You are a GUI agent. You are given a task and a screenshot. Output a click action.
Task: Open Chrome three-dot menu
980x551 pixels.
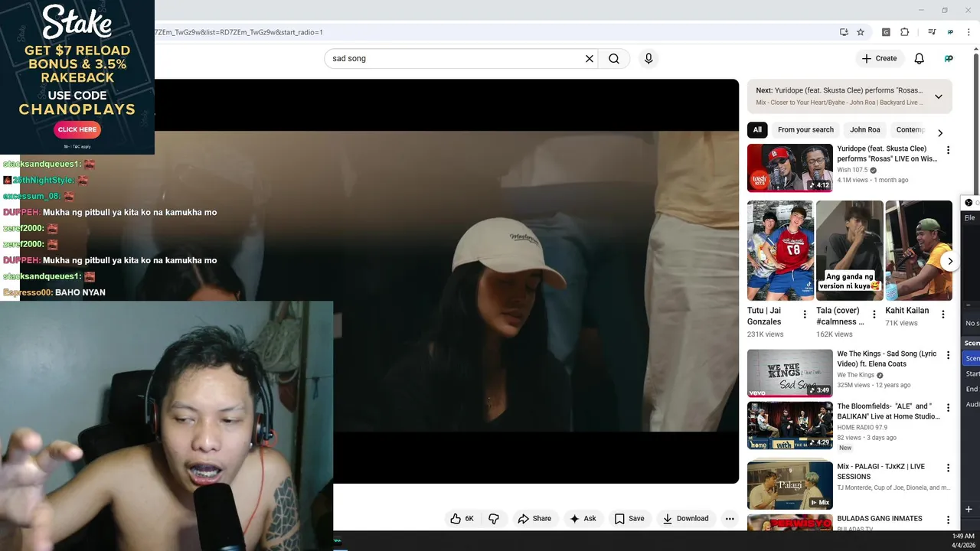[969, 32]
